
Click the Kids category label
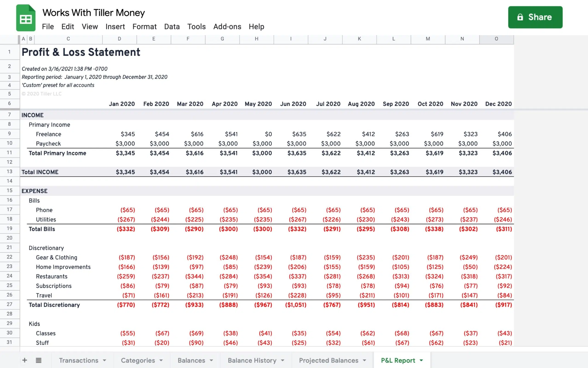(34, 324)
